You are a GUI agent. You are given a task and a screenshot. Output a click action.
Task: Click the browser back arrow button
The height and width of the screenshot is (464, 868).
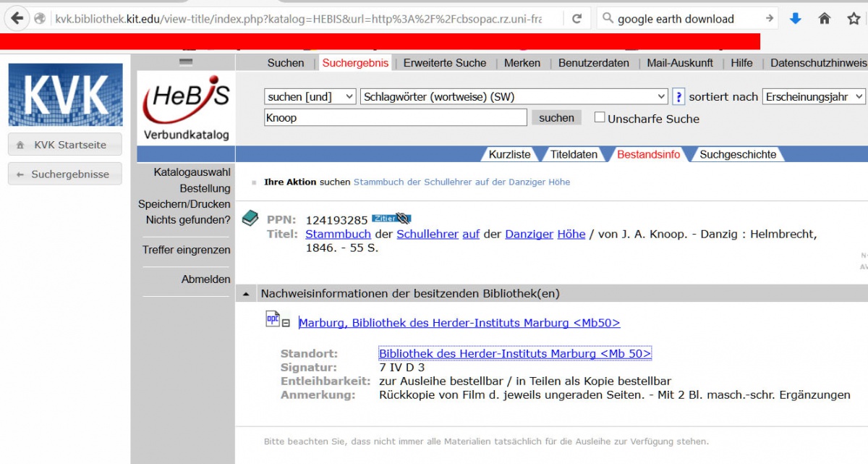pyautogui.click(x=17, y=19)
